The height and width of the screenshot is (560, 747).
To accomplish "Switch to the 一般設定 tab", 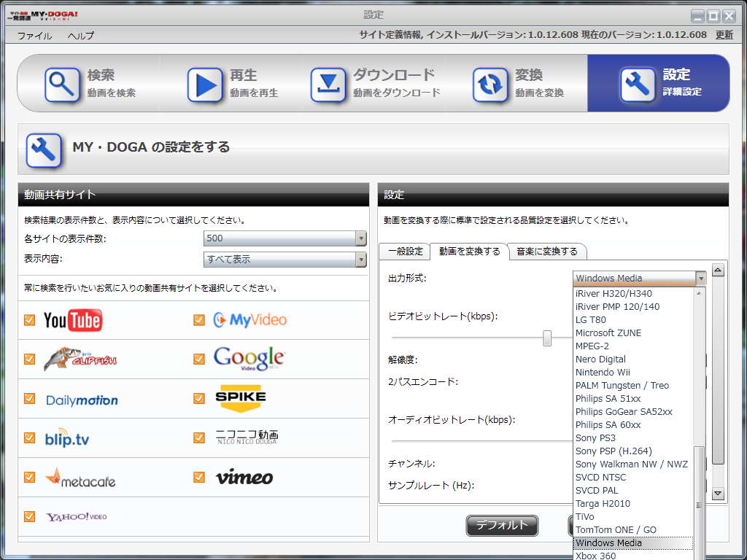I will coord(406,252).
